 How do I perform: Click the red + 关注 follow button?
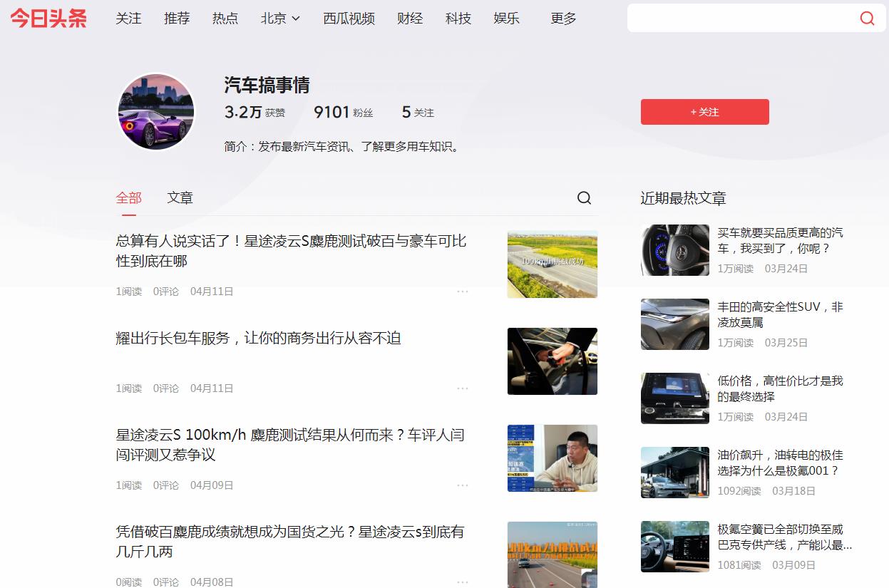[x=705, y=112]
